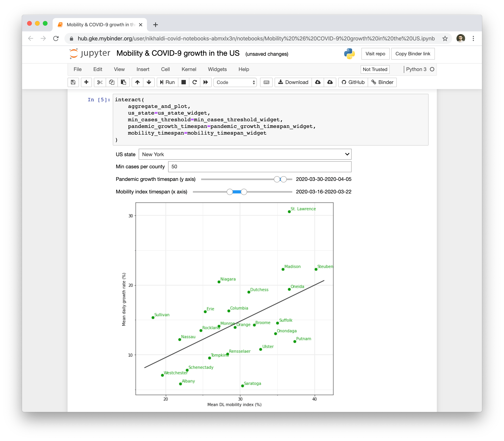
Task: Restart the kernel with circular arrow
Action: [195, 82]
